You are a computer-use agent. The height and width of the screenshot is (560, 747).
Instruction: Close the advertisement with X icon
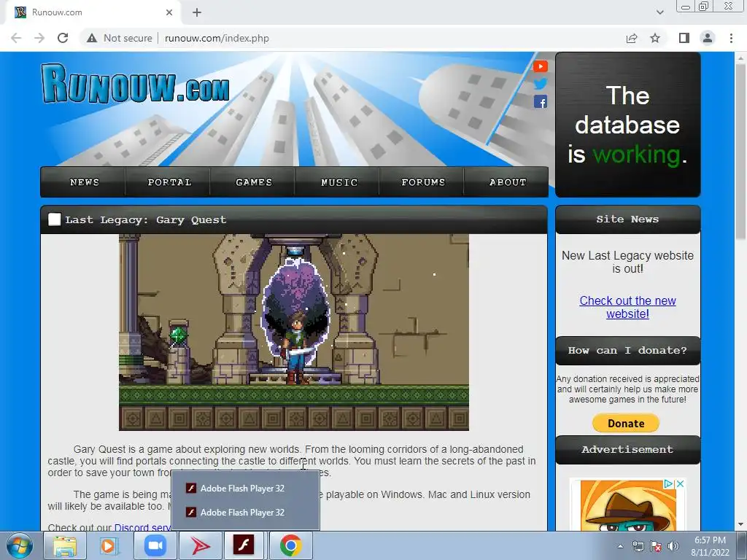point(681,484)
